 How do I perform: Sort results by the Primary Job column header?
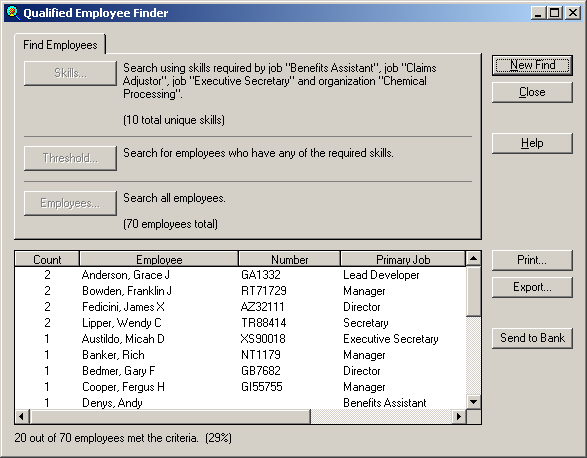pyautogui.click(x=403, y=260)
